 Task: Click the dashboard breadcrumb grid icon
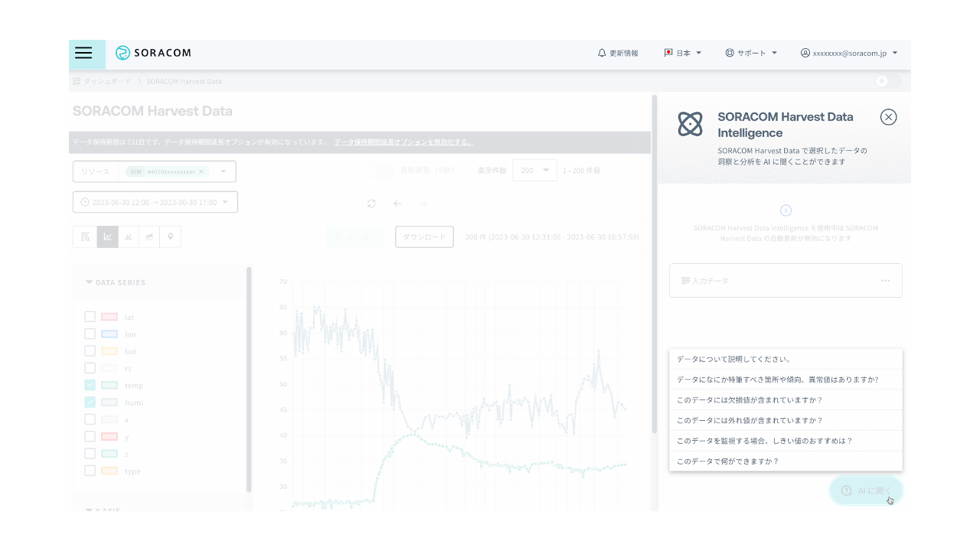click(77, 81)
